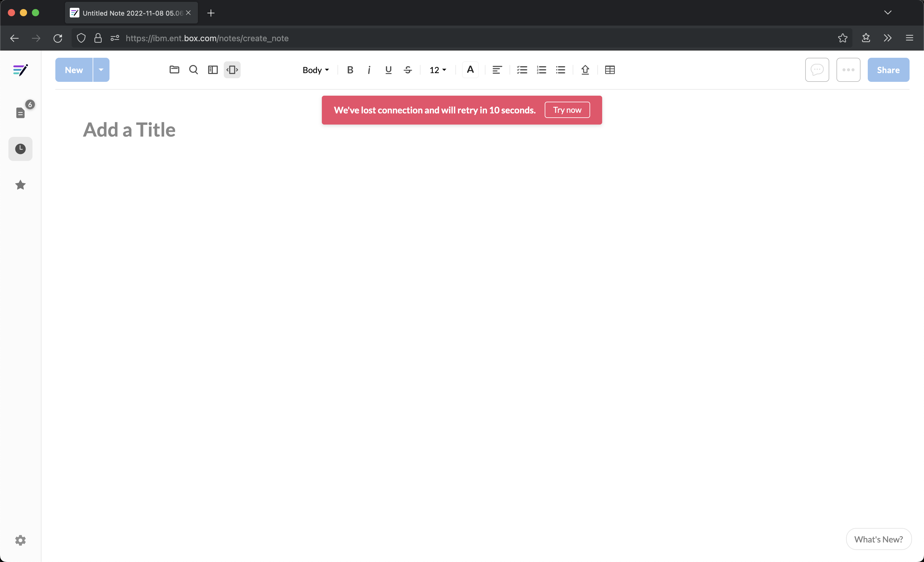The height and width of the screenshot is (562, 924).
Task: Expand the browser toolbar overflow chevrons
Action: (887, 38)
